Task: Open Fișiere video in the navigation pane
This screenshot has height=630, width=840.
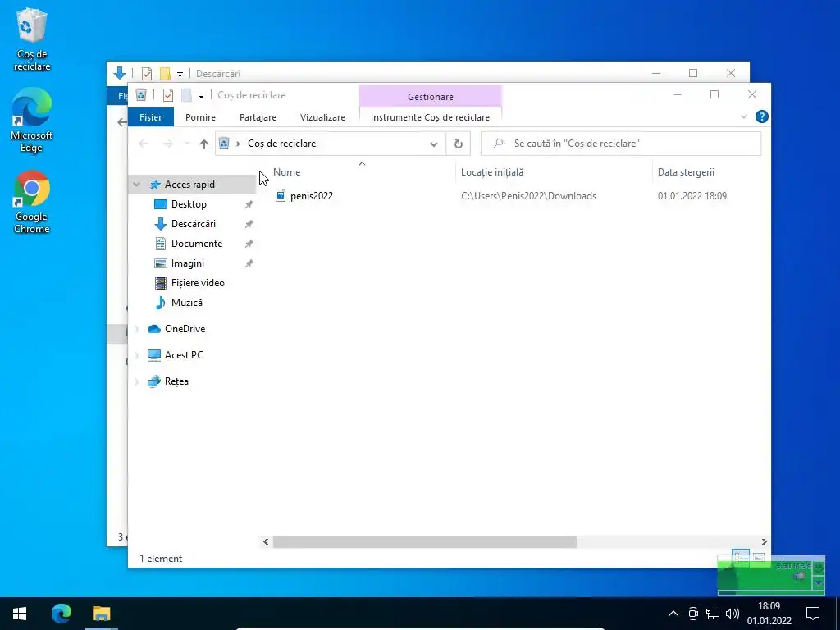Action: point(198,283)
